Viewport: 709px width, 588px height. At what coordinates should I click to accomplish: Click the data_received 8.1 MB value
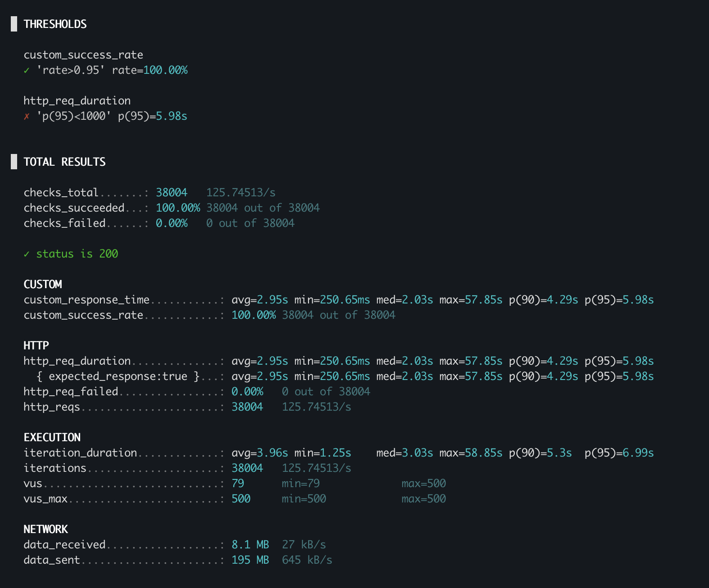point(250,545)
